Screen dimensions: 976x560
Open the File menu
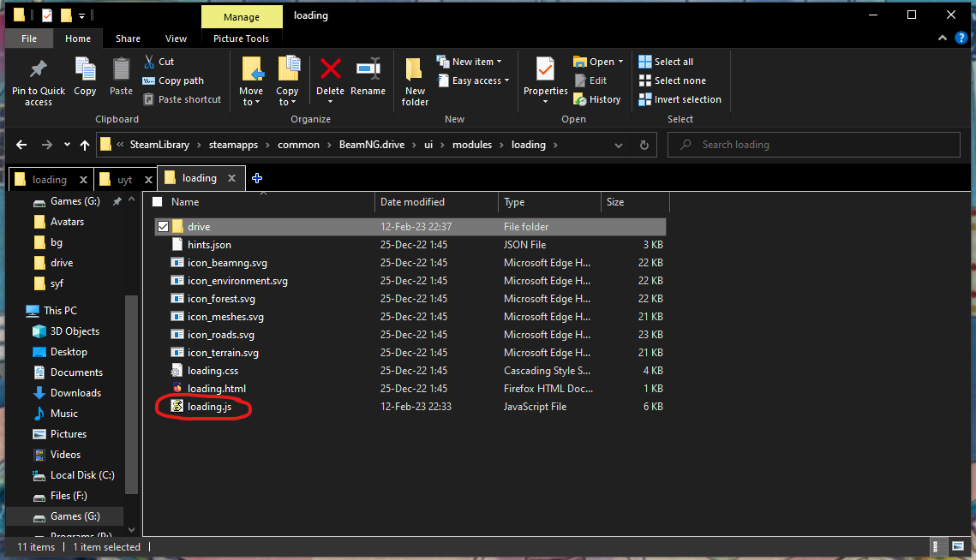point(29,39)
